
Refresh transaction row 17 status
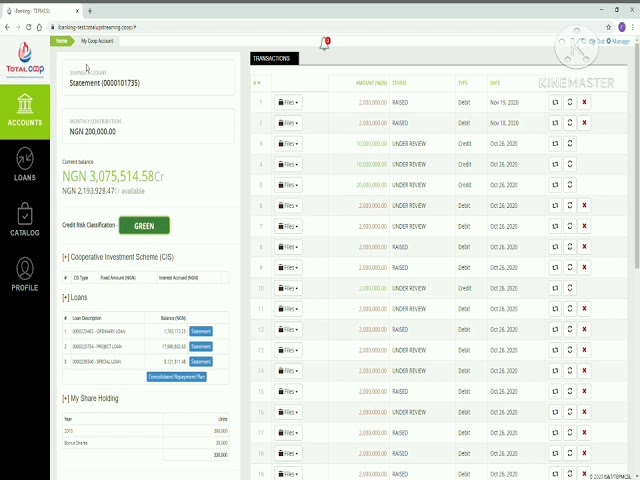[x=570, y=433]
